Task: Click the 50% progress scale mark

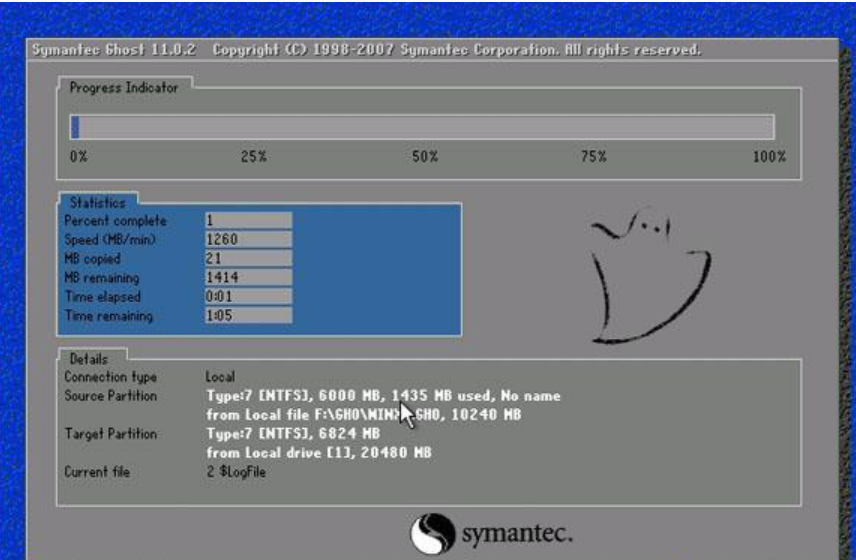Action: [x=425, y=157]
